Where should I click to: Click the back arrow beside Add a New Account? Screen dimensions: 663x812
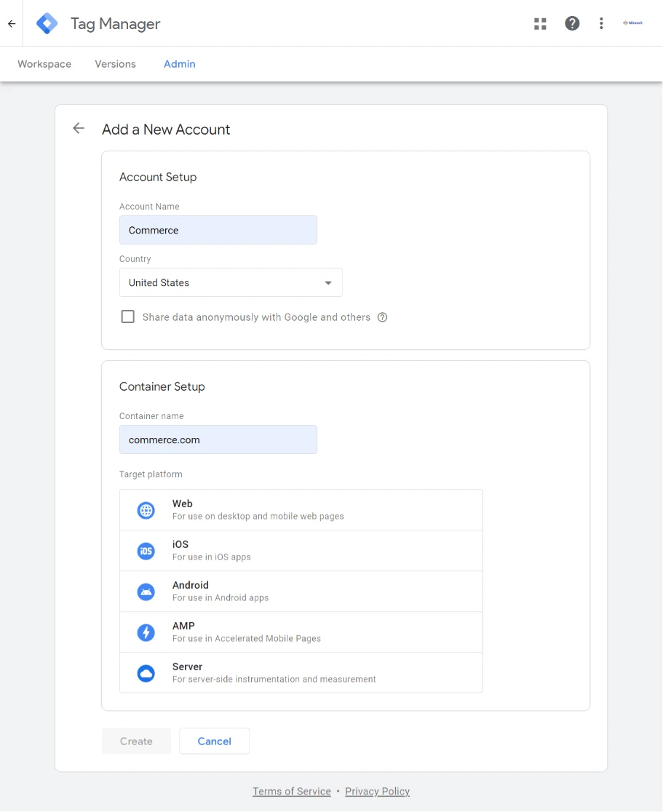pos(79,129)
